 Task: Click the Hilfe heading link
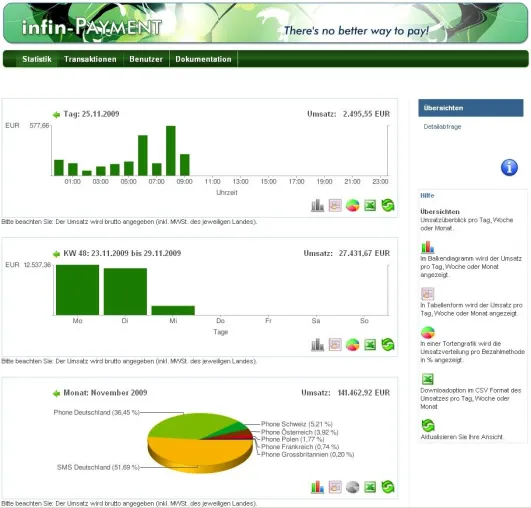pos(427,196)
